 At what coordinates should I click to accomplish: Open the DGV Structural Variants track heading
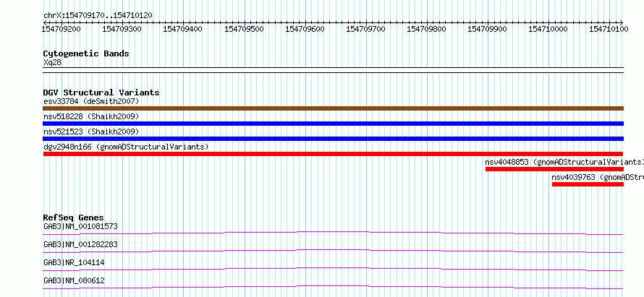[x=101, y=92]
